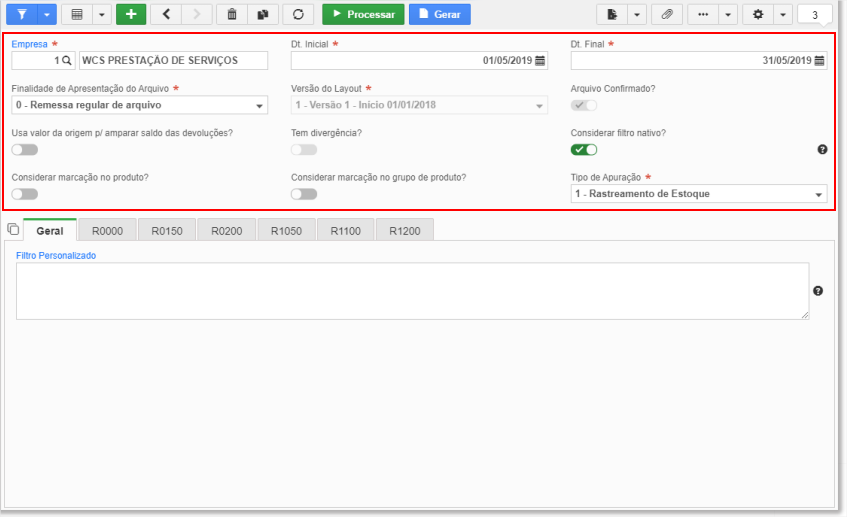Switch to the R0150 tab
Image resolution: width=847 pixels, height=517 pixels.
tap(166, 231)
